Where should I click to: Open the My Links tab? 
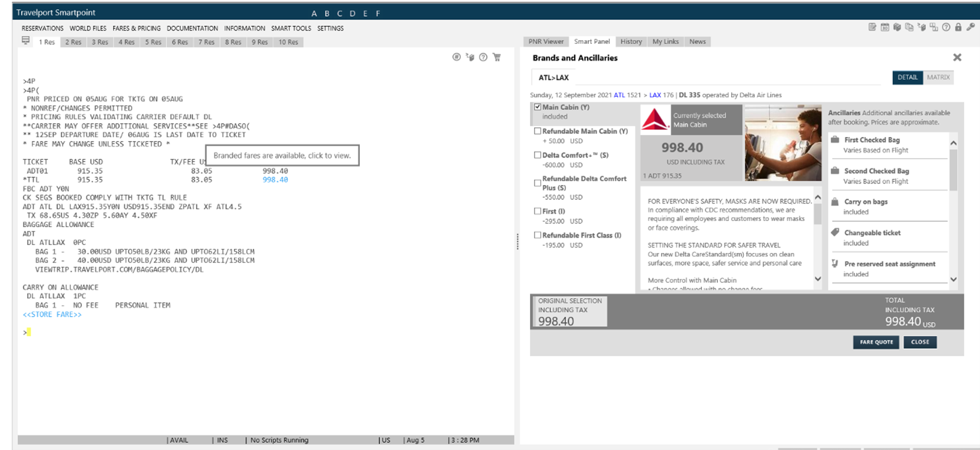click(x=666, y=41)
